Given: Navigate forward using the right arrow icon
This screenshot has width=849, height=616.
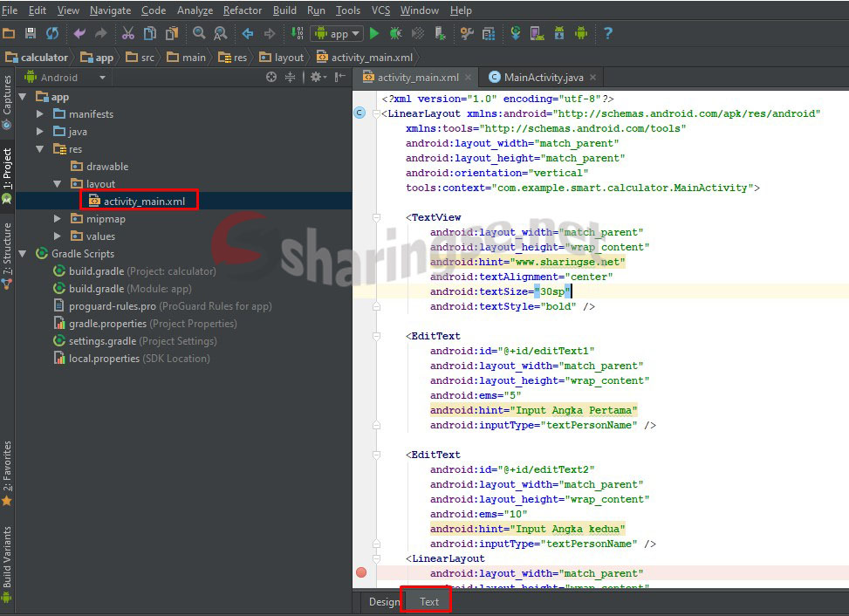Looking at the screenshot, I should pyautogui.click(x=269, y=33).
